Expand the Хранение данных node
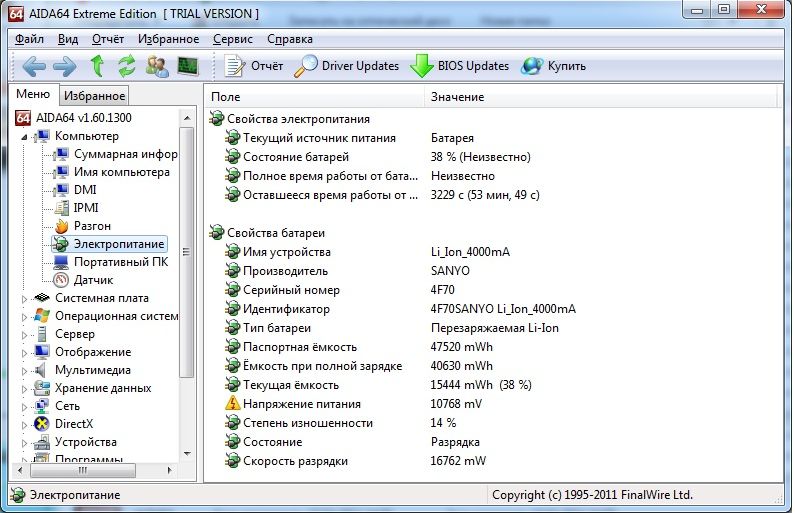Image resolution: width=795 pixels, height=513 pixels. tap(24, 389)
